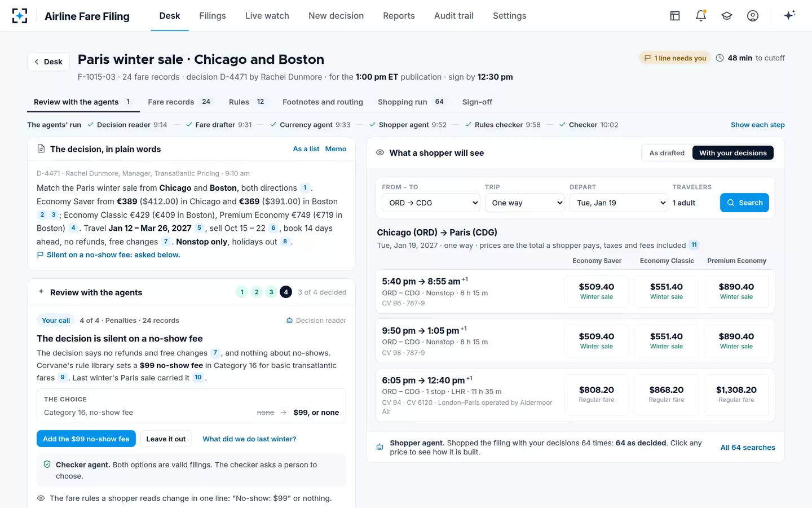Show the decision 'As a list'
Screen dimensions: 812x508
[x=306, y=149]
